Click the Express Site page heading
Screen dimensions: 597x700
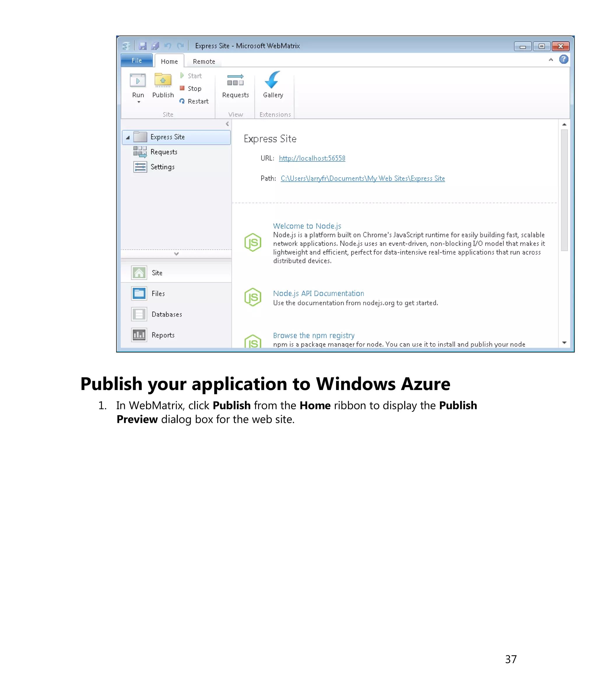270,139
